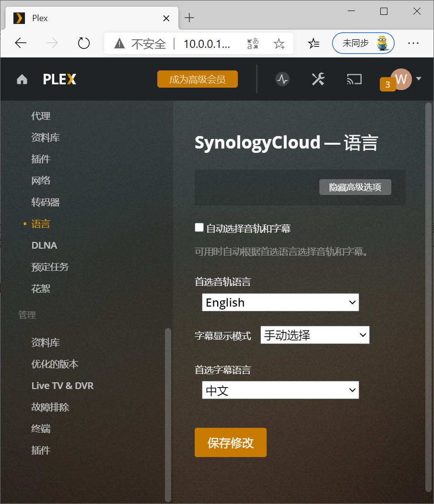
Task: Open the activity pulse icon
Action: (x=282, y=79)
